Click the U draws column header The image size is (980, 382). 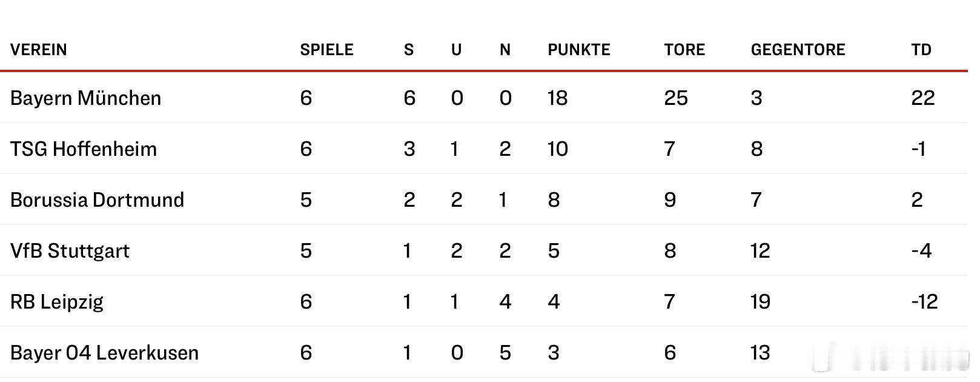pyautogui.click(x=457, y=50)
